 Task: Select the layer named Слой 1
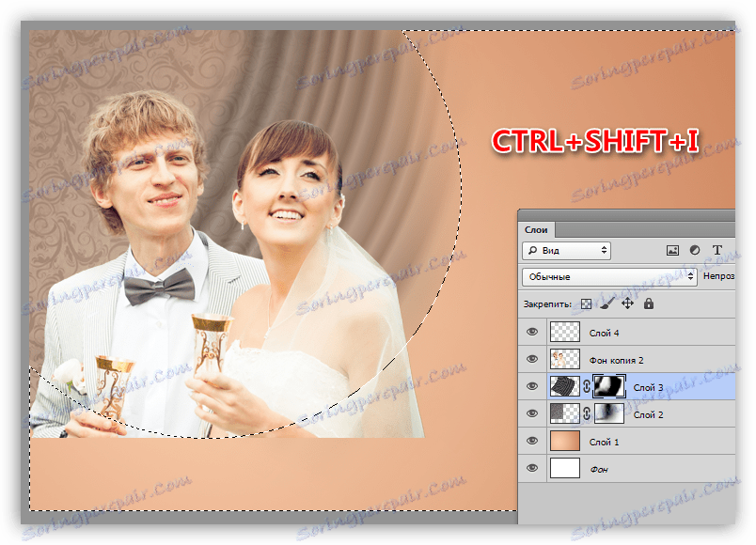(604, 442)
